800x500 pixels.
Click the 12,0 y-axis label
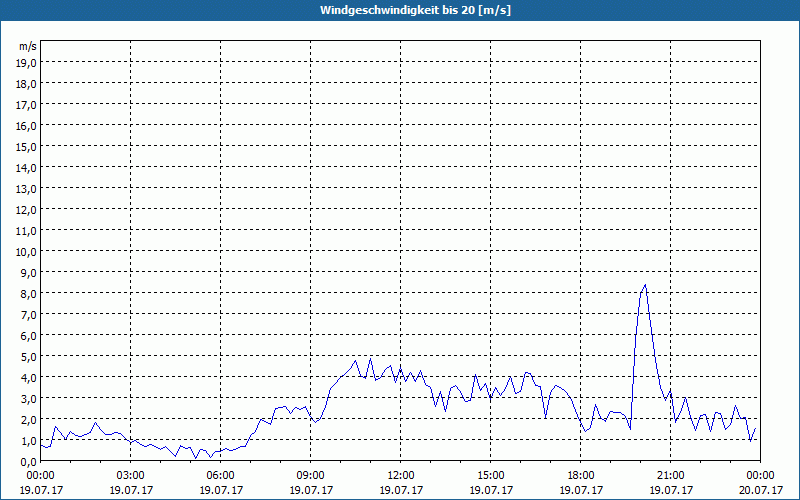[28, 210]
